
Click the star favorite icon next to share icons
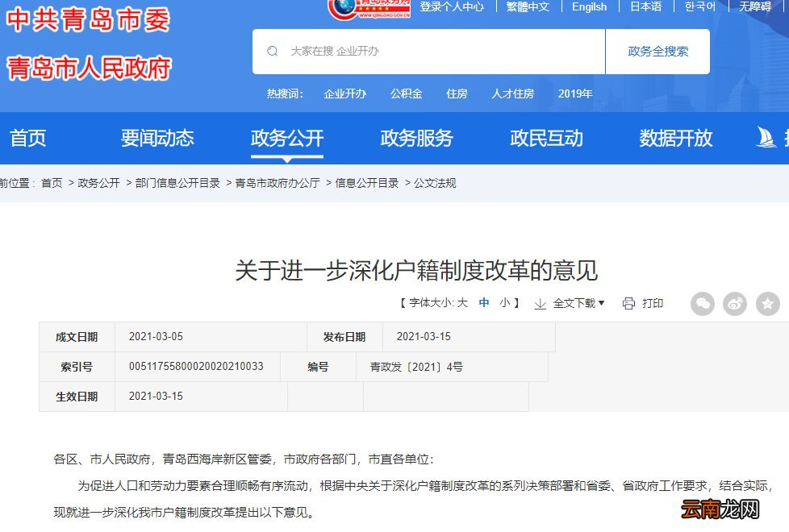click(x=766, y=304)
